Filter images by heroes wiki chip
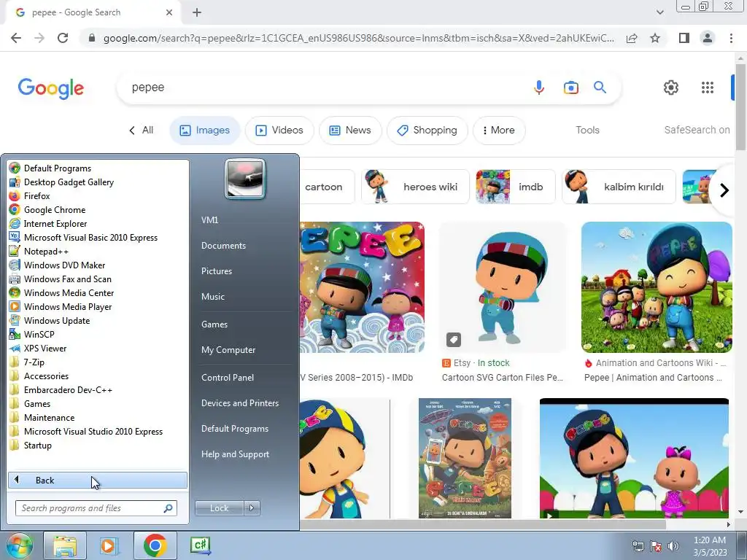Viewport: 747px width, 560px height. (415, 187)
